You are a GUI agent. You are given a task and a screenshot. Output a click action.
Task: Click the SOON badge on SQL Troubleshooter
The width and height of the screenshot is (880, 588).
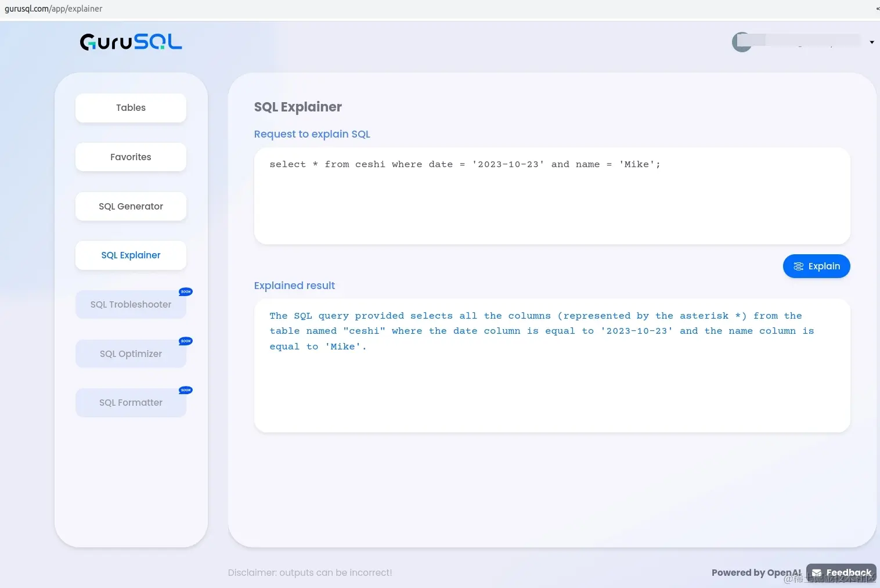[185, 291]
